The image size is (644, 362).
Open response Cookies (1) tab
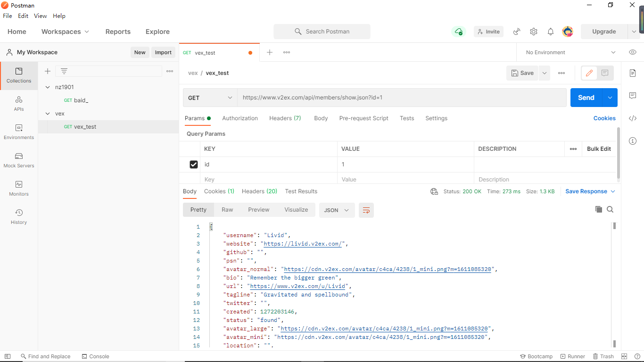coord(219,191)
